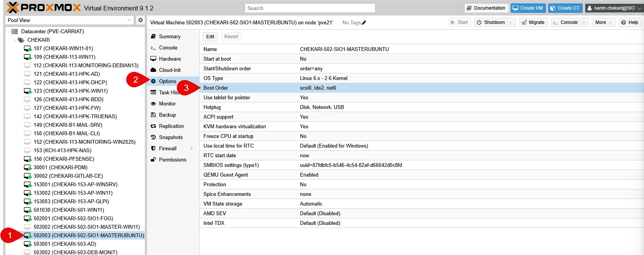Expand the Firewall submenu arrow
This screenshot has width=644, height=255.
pyautogui.click(x=192, y=149)
